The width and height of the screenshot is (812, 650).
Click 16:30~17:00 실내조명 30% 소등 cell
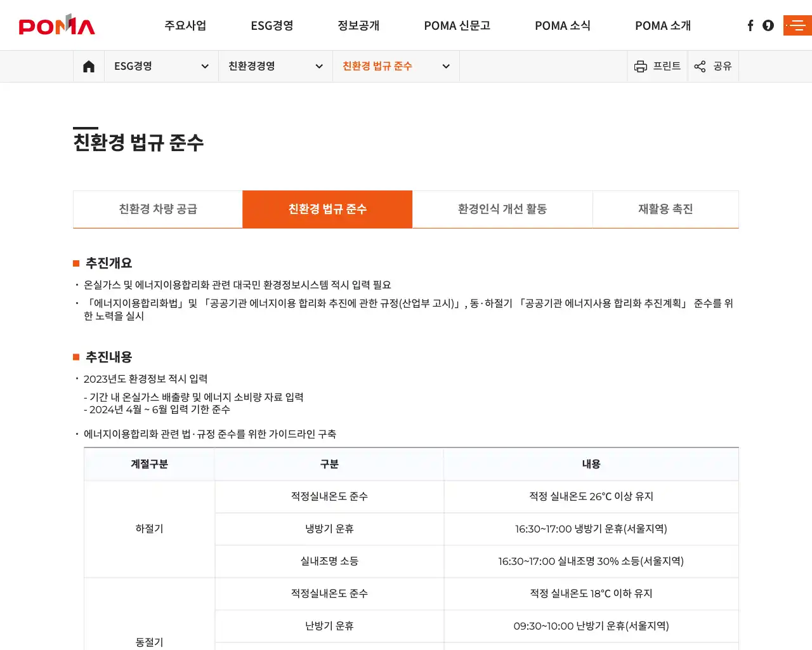click(591, 561)
